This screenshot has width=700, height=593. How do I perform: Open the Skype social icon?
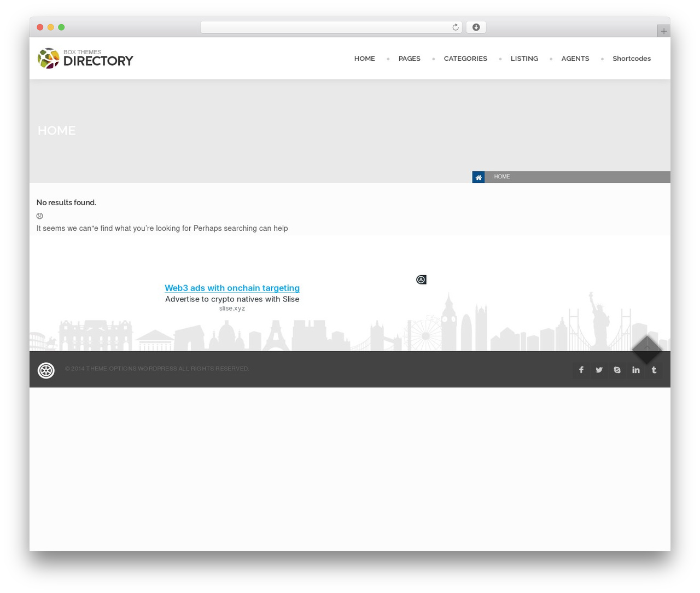(x=617, y=370)
